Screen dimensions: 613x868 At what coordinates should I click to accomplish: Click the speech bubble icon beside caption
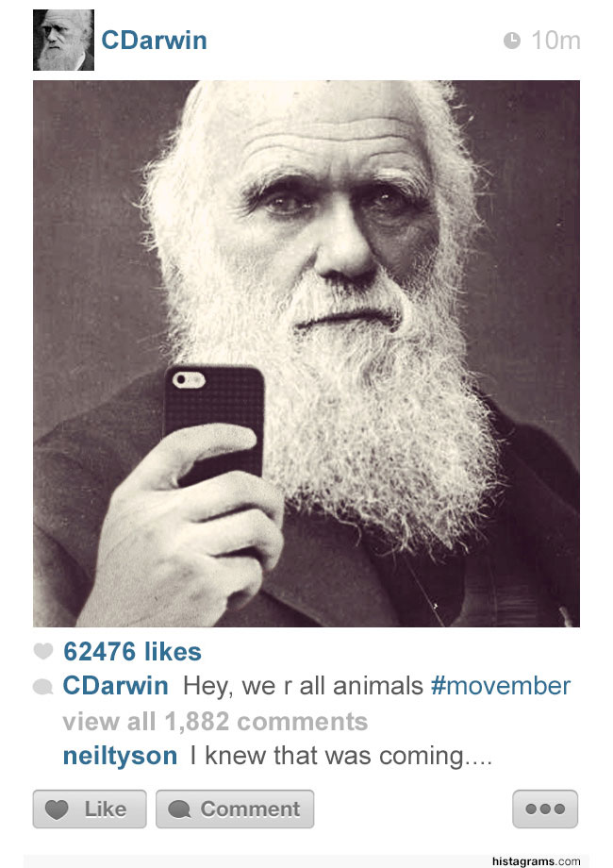tap(42, 687)
